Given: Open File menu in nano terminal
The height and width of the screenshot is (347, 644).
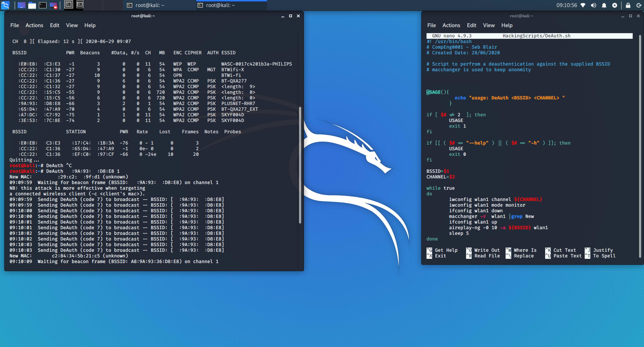Looking at the screenshot, I should 431,25.
